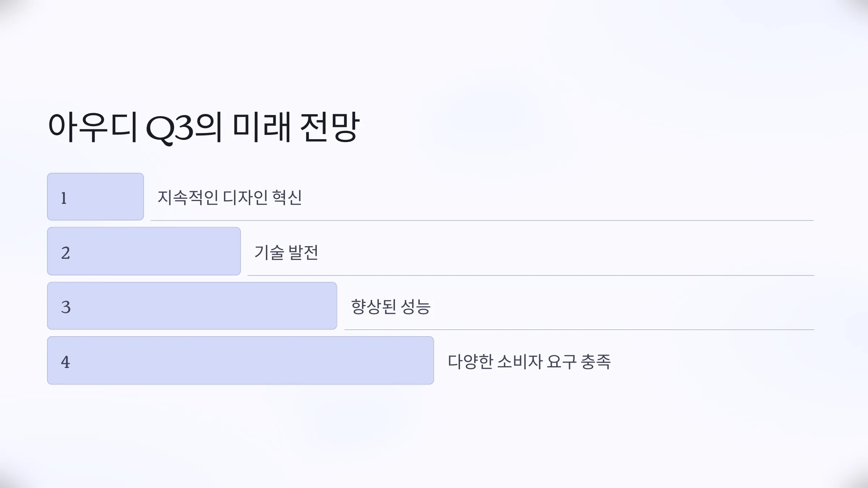Select the text 다양한 소비자 요구 충족

[x=529, y=361]
